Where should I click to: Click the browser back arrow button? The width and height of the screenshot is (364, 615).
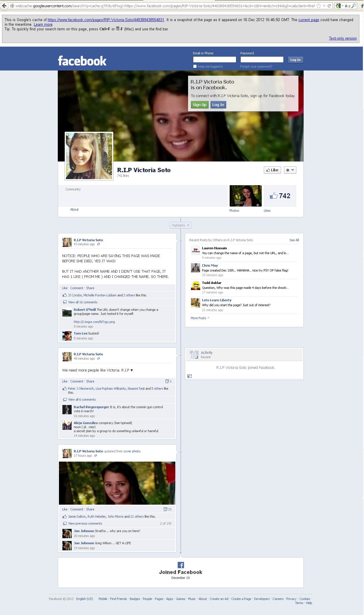pos(4,6)
